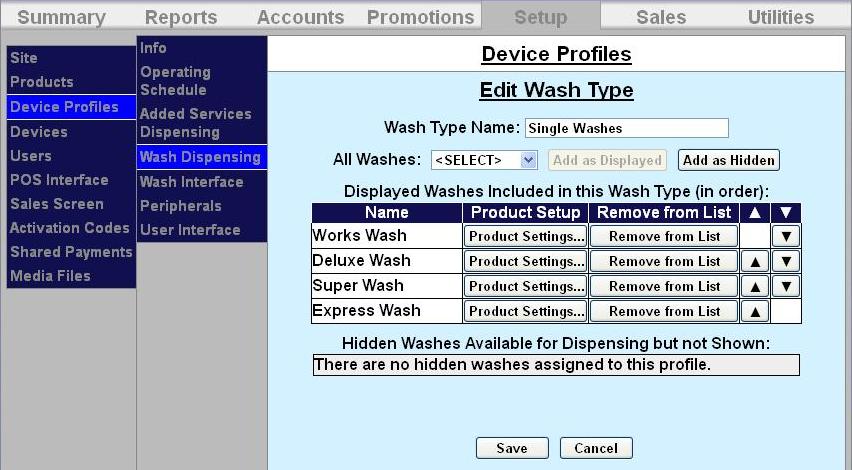Move Super Wash up with arrow
Viewport: 852px width, 470px height.
[754, 286]
